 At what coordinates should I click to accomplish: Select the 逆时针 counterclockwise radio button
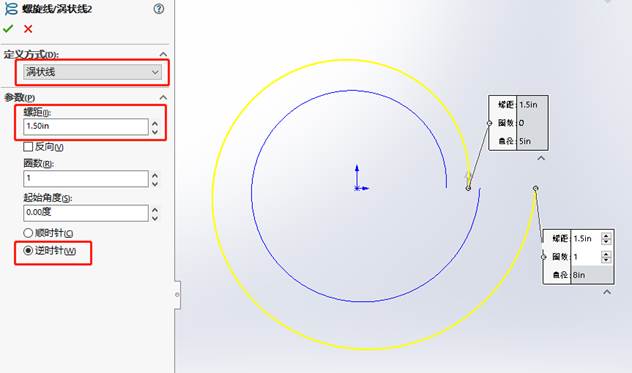coord(28,250)
